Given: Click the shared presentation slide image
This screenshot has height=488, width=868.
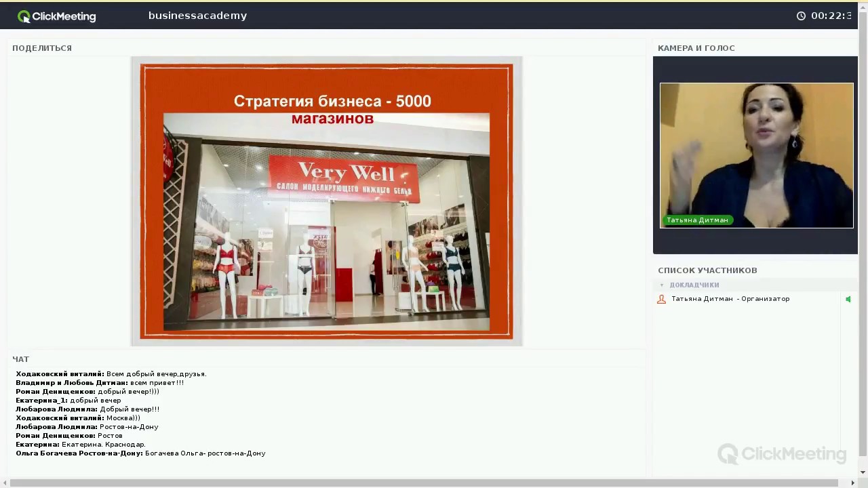Looking at the screenshot, I should pos(326,201).
